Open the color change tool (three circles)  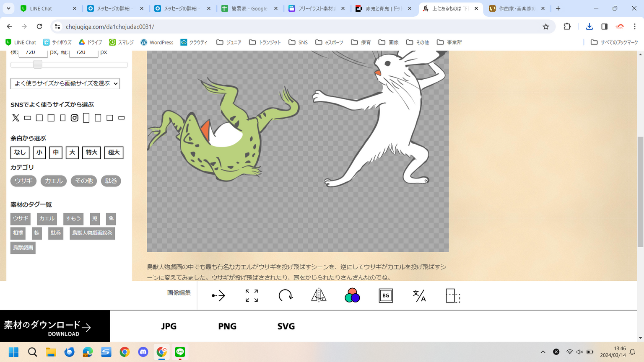[352, 296]
